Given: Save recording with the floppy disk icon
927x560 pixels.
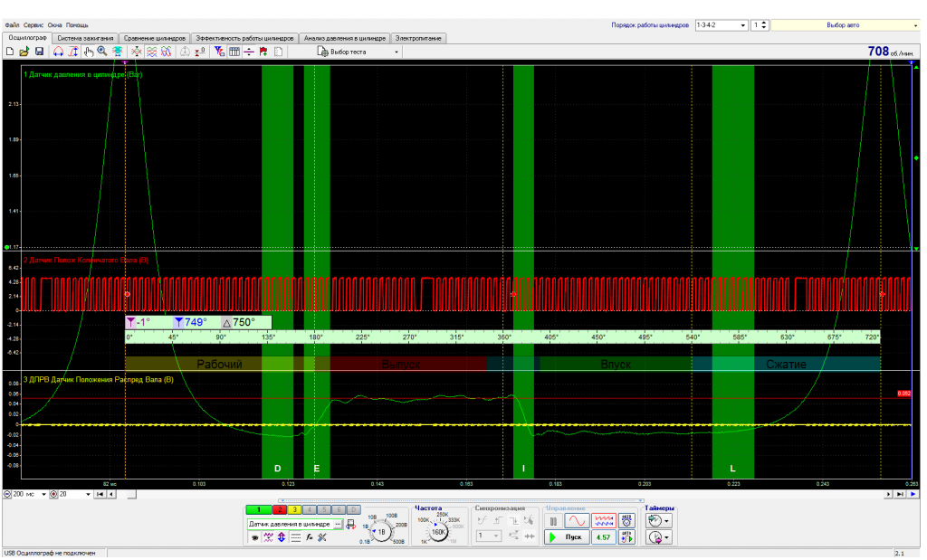Looking at the screenshot, I should [39, 52].
